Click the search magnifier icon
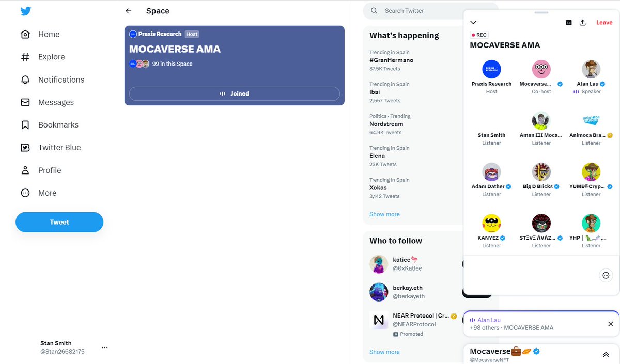 click(x=374, y=10)
